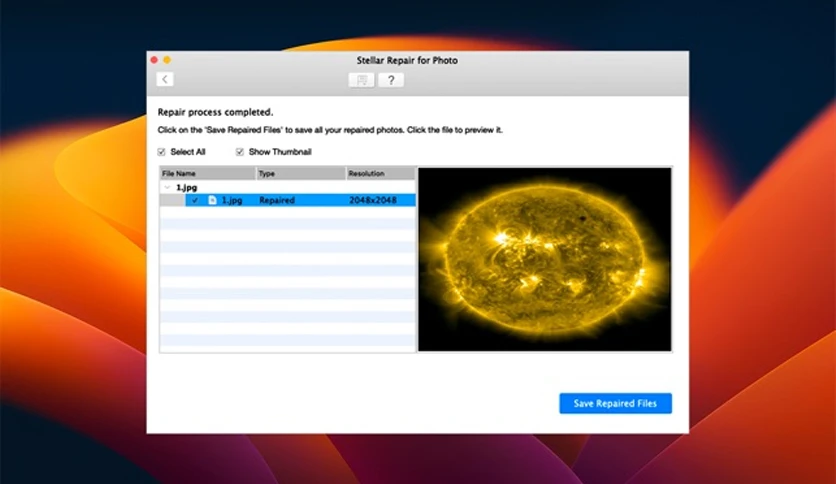Viewport: 836px width, 484px height.
Task: Uncheck the 1.jpg Repaired row checkbox
Action: click(195, 200)
